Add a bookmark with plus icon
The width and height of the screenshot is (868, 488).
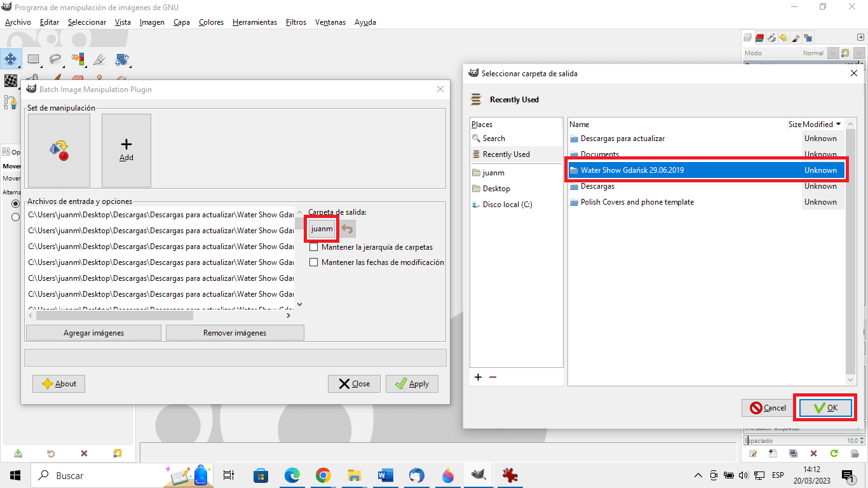[478, 377]
